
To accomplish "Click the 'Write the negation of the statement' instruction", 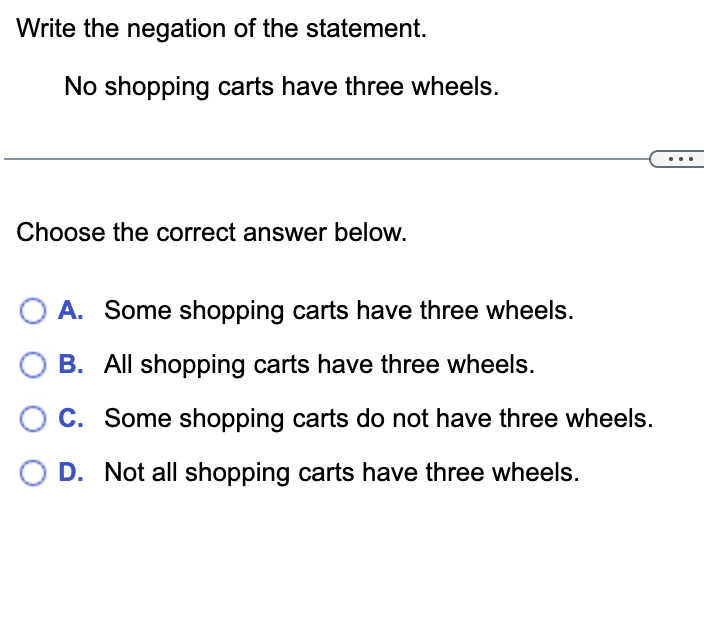I will [221, 28].
